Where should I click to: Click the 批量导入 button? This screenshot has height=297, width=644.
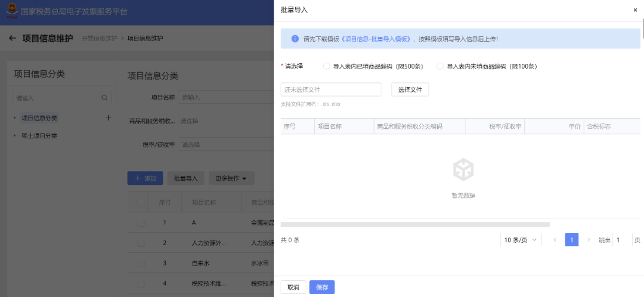[186, 178]
